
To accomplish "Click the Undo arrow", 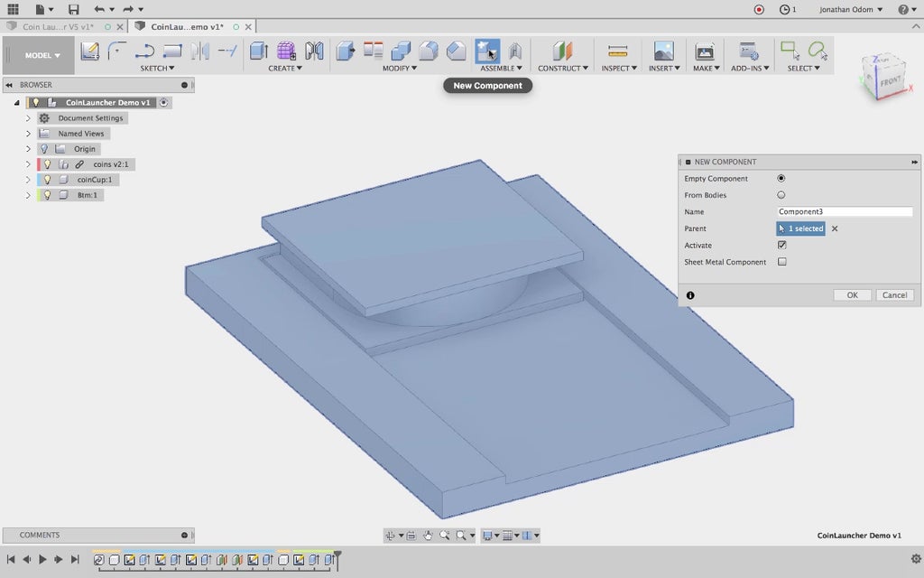I will 99,9.
